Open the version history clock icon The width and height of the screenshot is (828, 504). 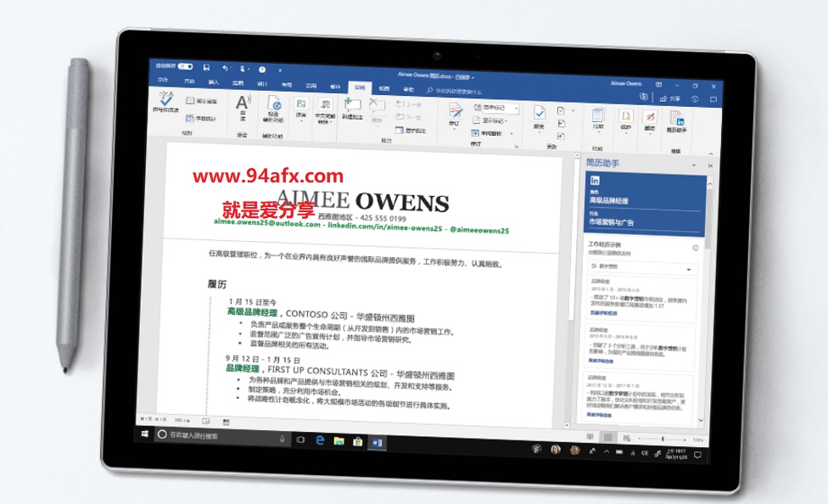[x=695, y=98]
